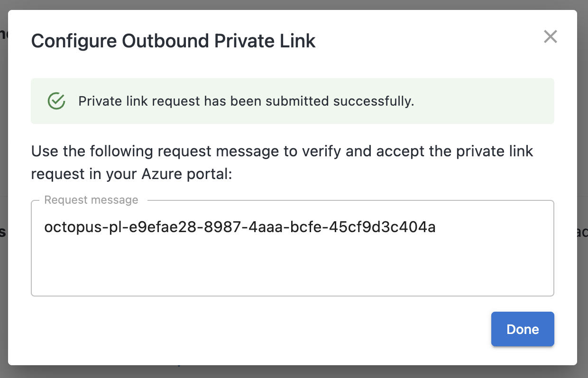Screen dimensions: 588x378
Task: Click the Configure Outbound Private Link title
Action: 173,41
